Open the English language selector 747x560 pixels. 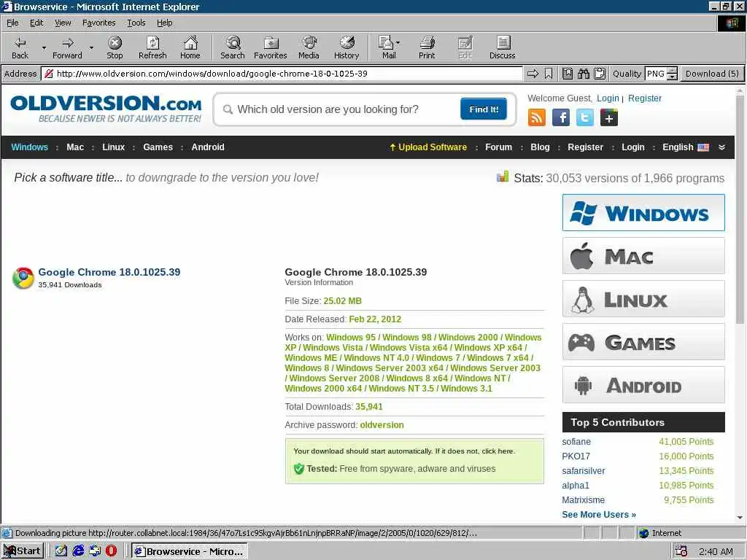point(686,147)
